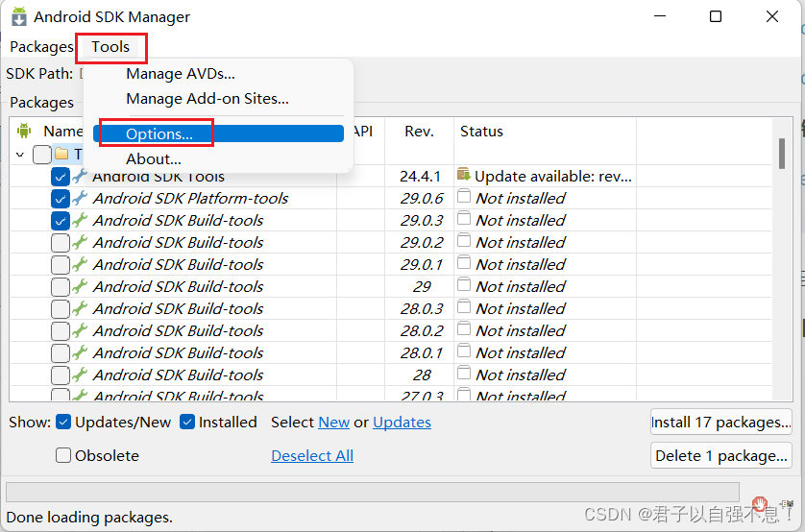Click the New link

(333, 423)
